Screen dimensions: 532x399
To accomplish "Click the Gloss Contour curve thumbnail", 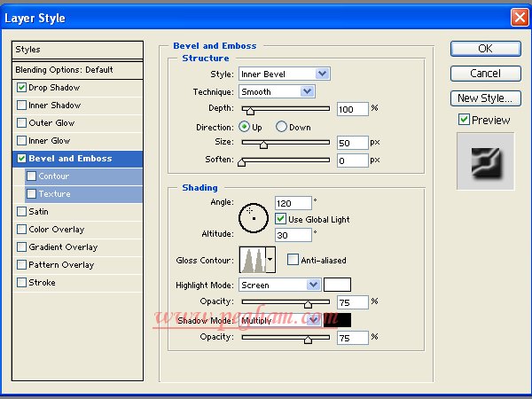I will (252, 260).
